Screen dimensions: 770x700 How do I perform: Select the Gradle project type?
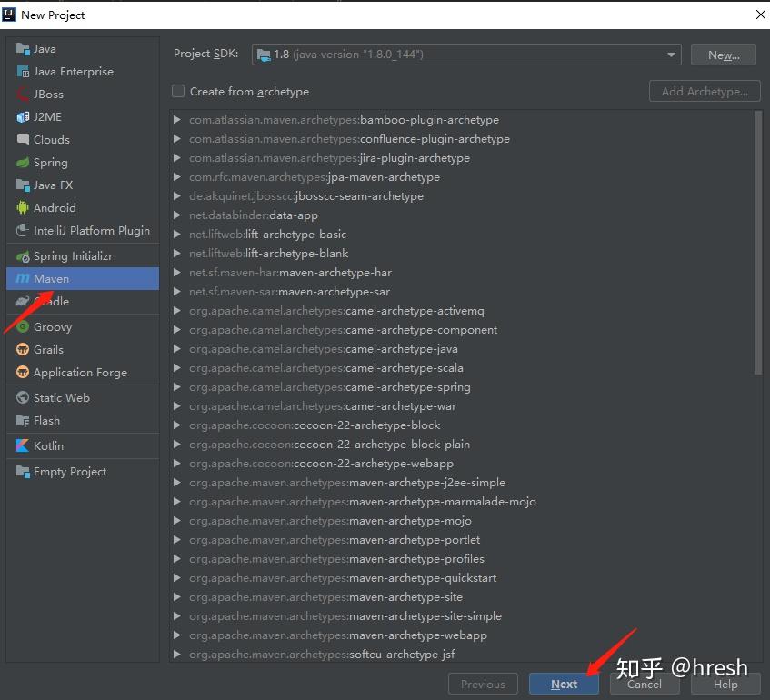83,302
